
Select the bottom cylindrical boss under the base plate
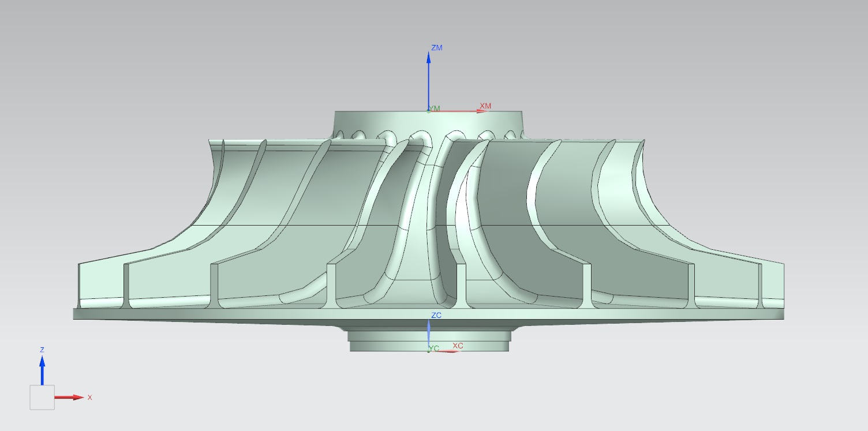429,340
